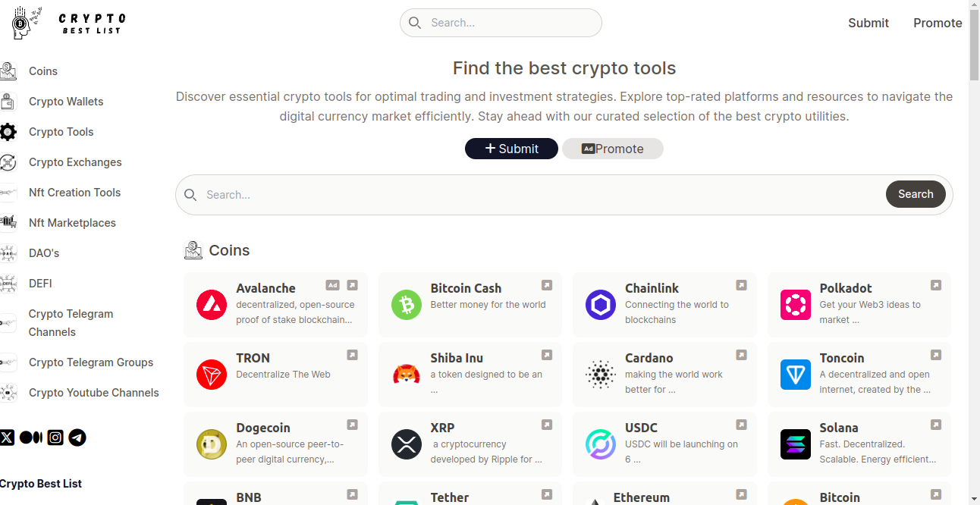Open the Instagram social icon

tap(55, 438)
